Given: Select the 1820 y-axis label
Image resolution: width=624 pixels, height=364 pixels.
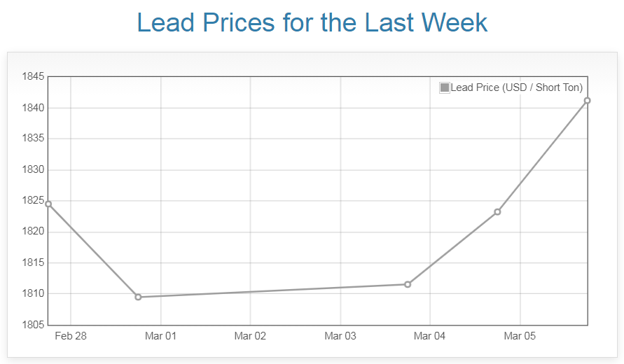Looking at the screenshot, I should click(33, 232).
